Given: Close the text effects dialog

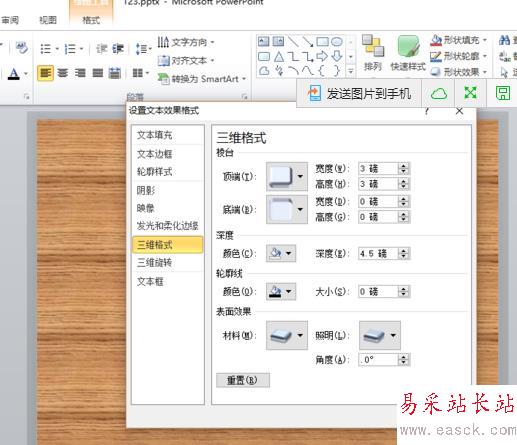Looking at the screenshot, I should 459,111.
